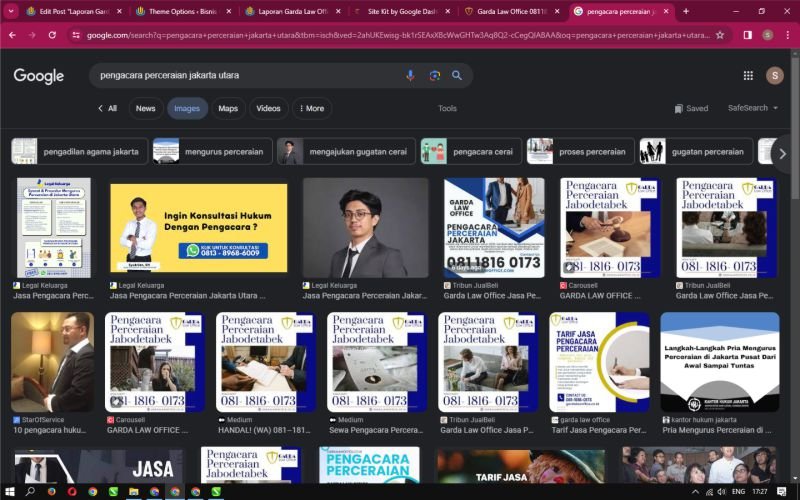This screenshot has width=800, height=500.
Task: Open 'Ingin Konsultasi Hukum' yellow image
Action: coord(198,228)
